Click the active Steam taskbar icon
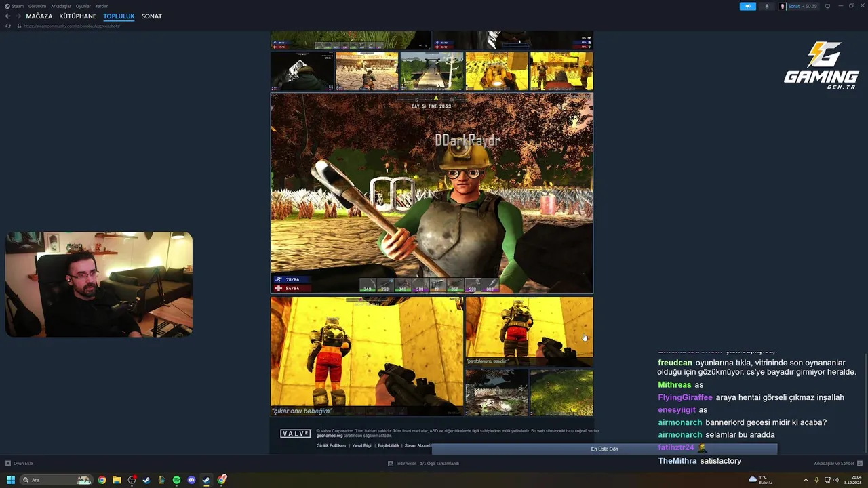Viewport: 868px width, 488px height. [x=206, y=480]
